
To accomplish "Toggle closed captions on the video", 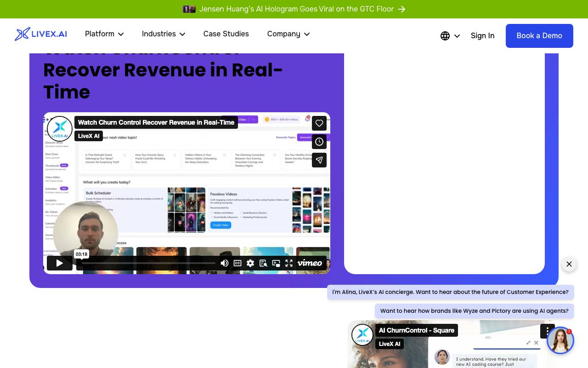I will tap(237, 263).
